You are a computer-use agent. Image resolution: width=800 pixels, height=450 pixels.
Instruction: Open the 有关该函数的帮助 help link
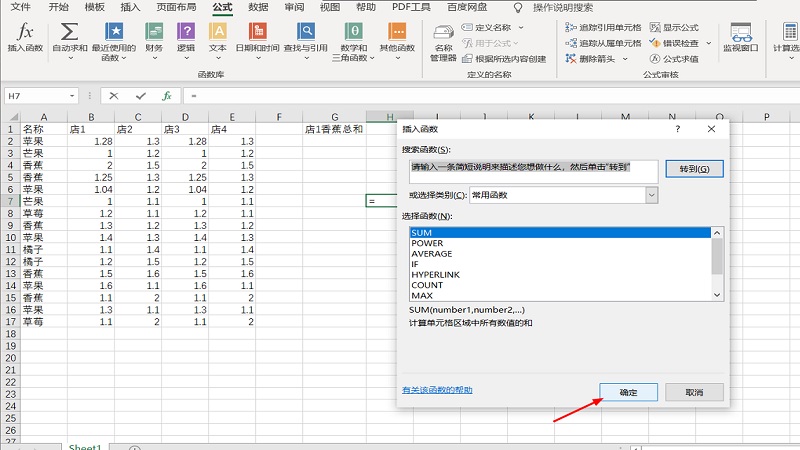tap(437, 390)
